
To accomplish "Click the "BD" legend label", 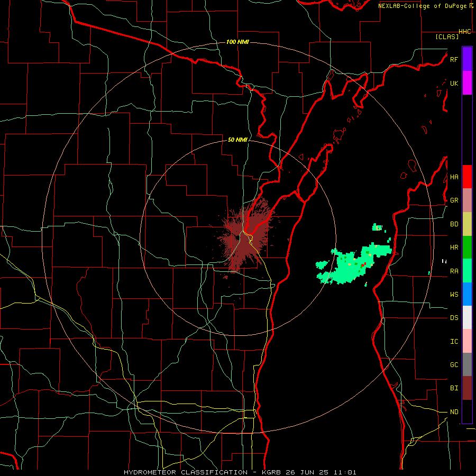I will click(x=454, y=224).
